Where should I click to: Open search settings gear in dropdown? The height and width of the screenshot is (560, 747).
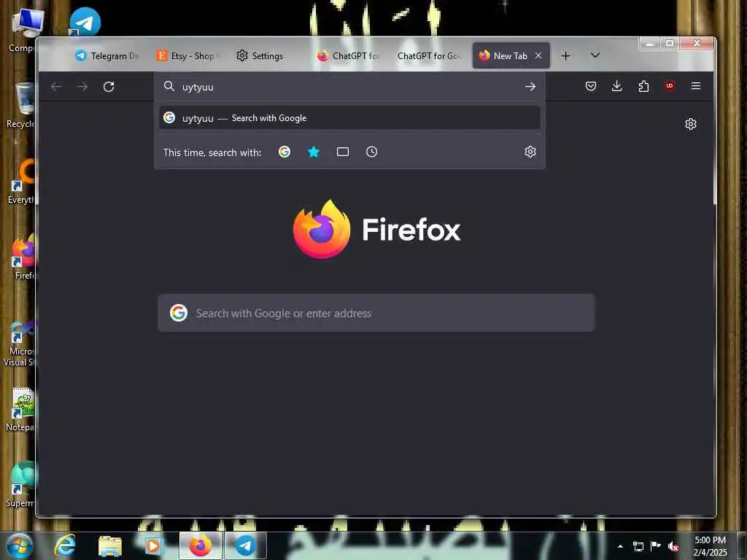click(x=530, y=152)
